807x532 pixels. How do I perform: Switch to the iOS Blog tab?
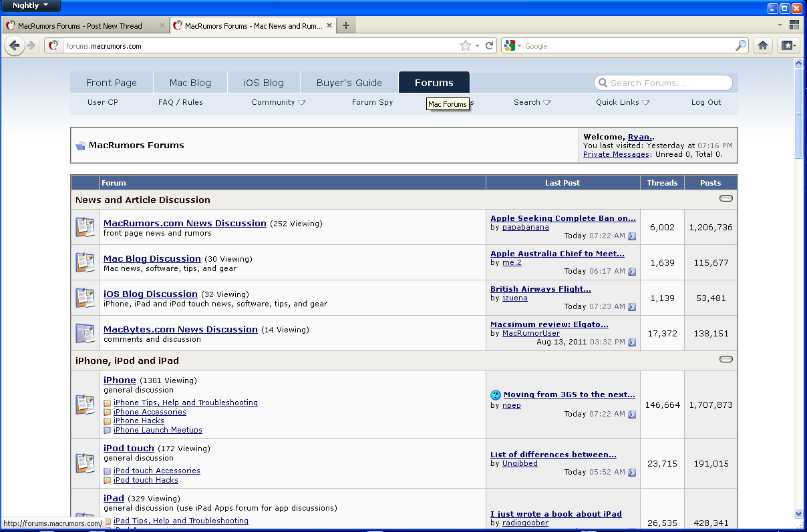click(263, 83)
